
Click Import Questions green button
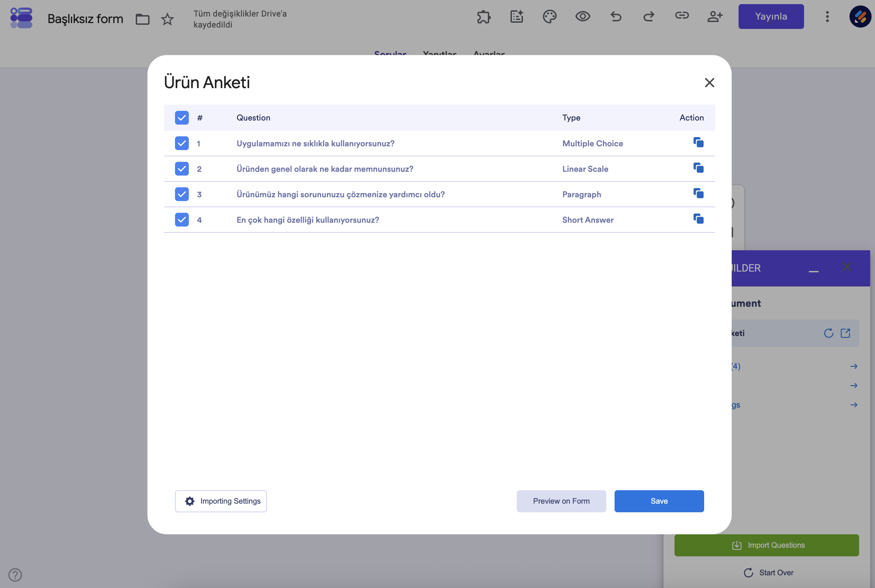766,545
